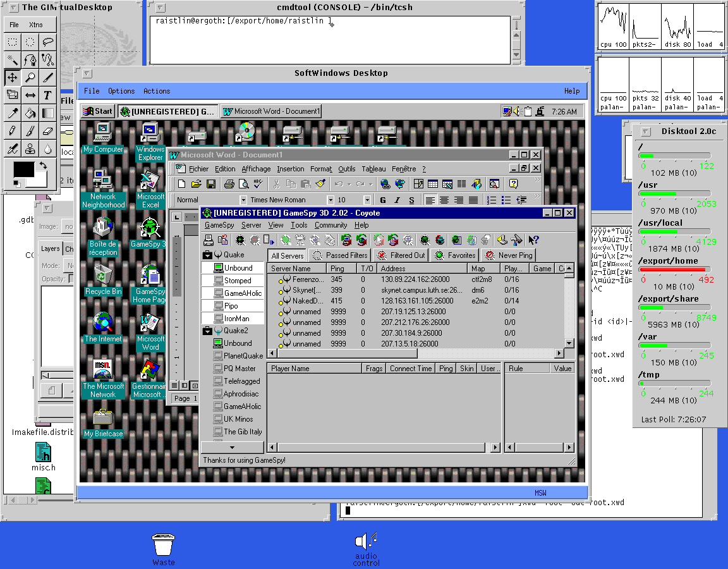Click the Word Save floppy icon
This screenshot has width=728, height=569.
coord(211,184)
